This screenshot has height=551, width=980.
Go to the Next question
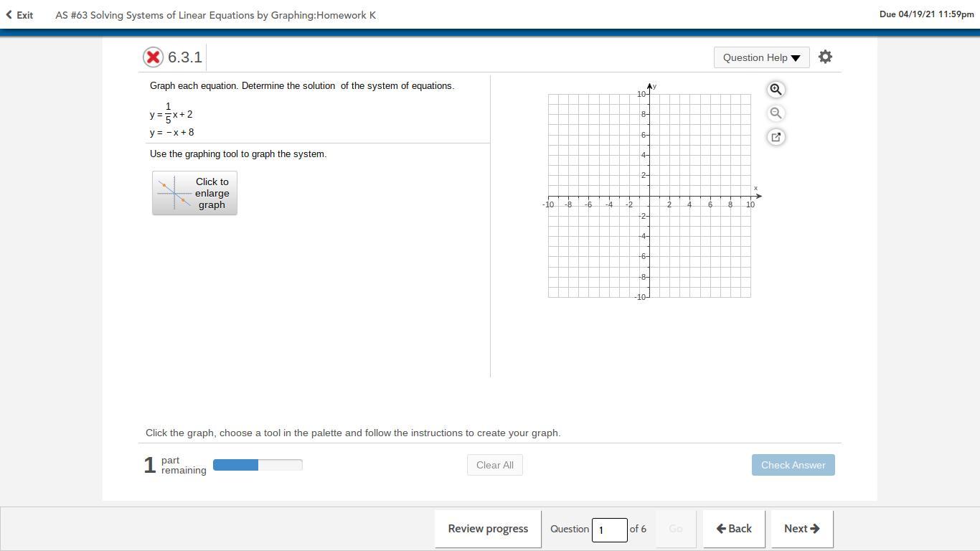pyautogui.click(x=801, y=529)
